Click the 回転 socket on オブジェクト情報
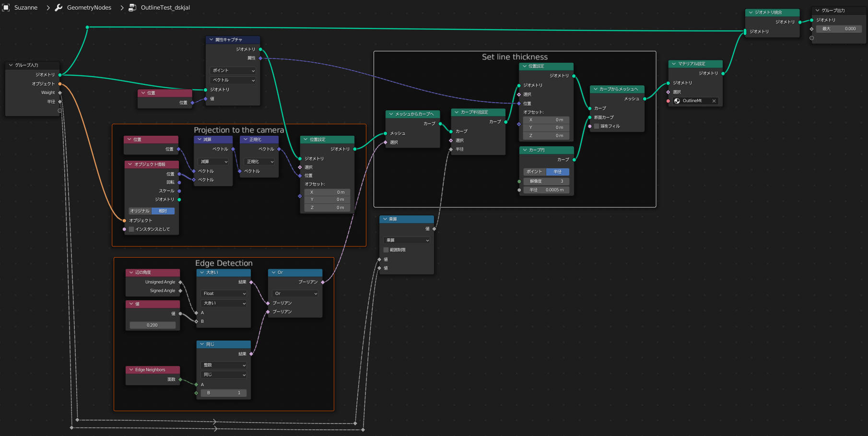868x436 pixels. 179,182
